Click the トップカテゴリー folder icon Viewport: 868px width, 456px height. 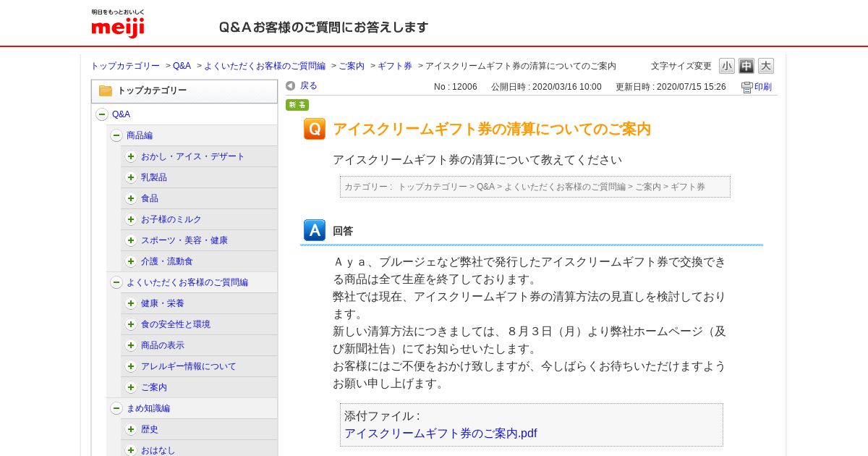(x=106, y=90)
